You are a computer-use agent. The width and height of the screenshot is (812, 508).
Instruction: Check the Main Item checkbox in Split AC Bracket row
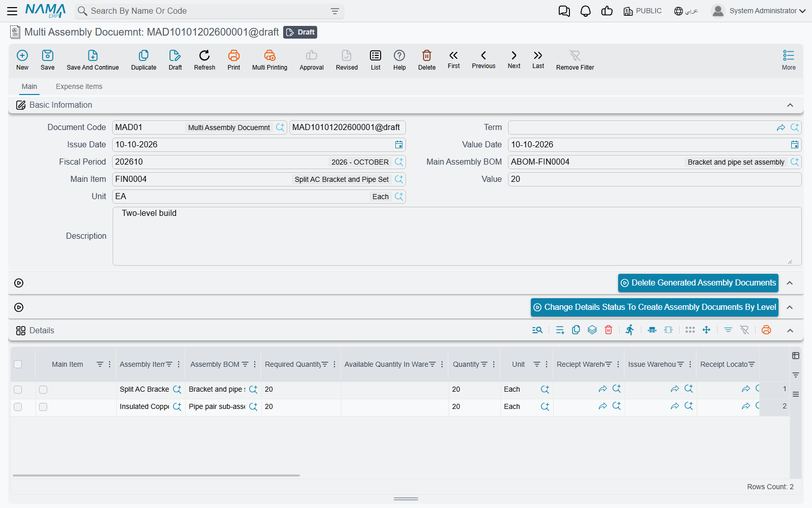pos(43,390)
